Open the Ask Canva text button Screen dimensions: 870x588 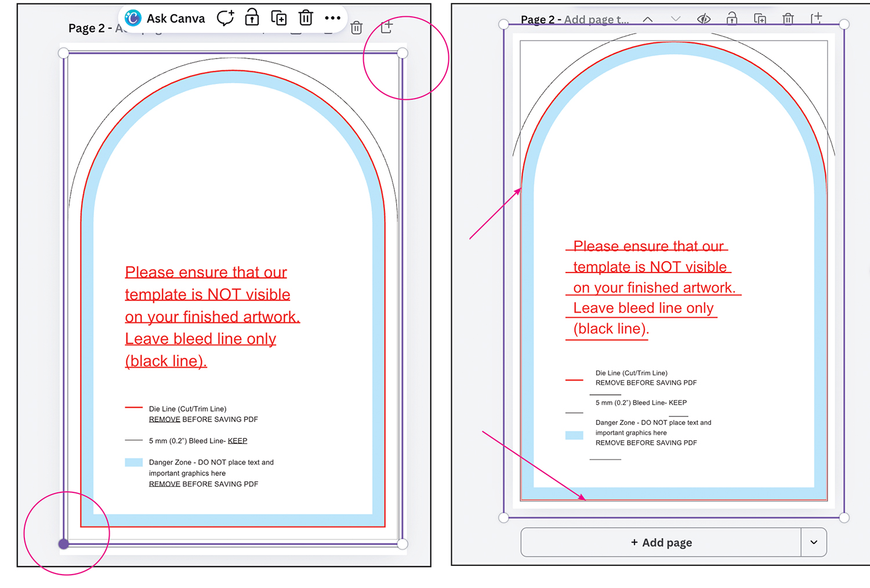(176, 19)
